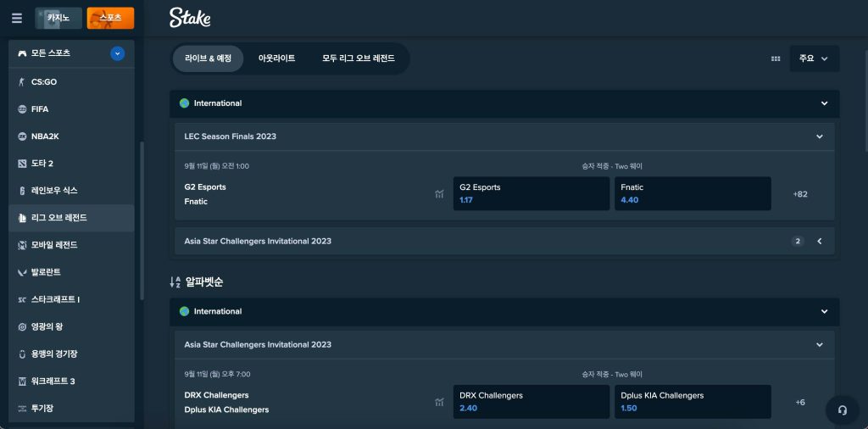Click Dplus KIA Challengers team name text
Image resolution: width=868 pixels, height=429 pixels.
point(226,409)
